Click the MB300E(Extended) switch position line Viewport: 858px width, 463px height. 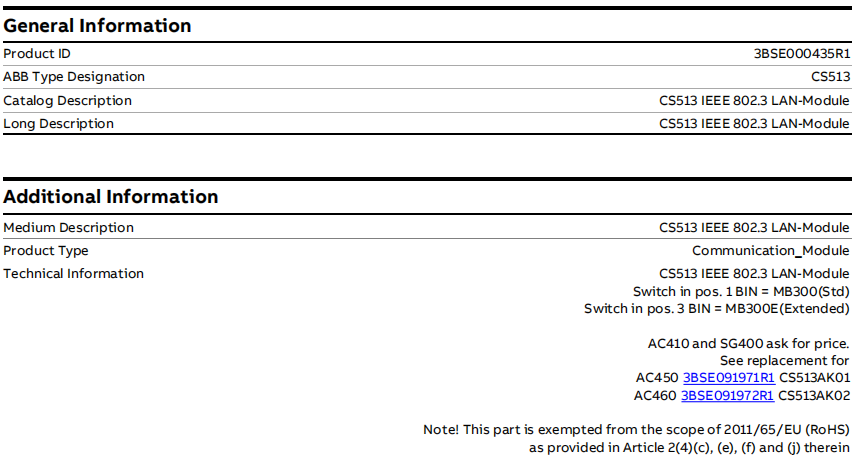coord(716,309)
